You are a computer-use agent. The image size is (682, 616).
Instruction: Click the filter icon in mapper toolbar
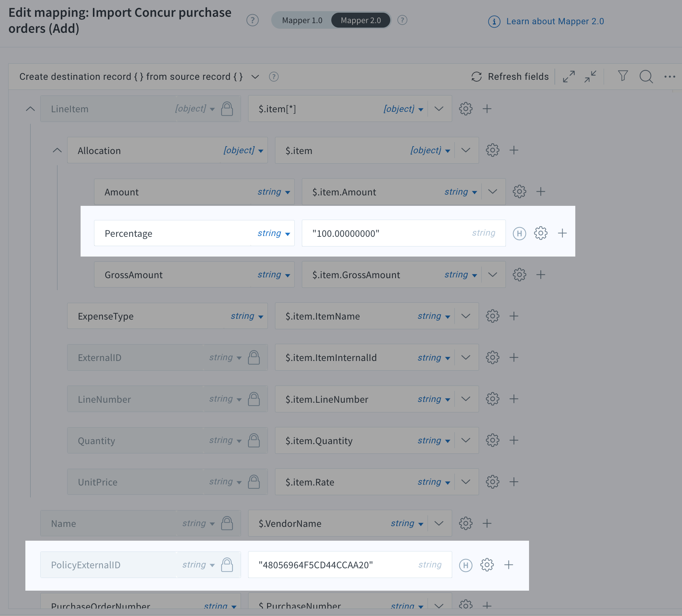click(623, 76)
